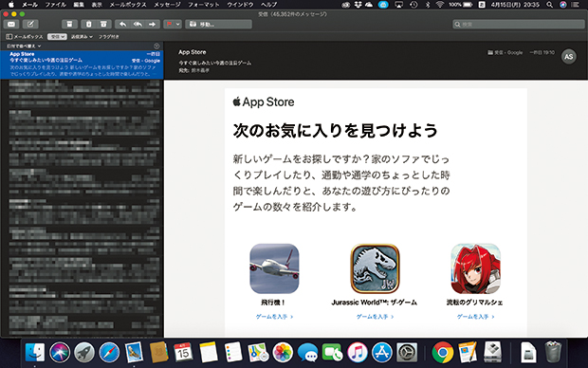
Task: Click the AS sender avatar
Action: (568, 57)
